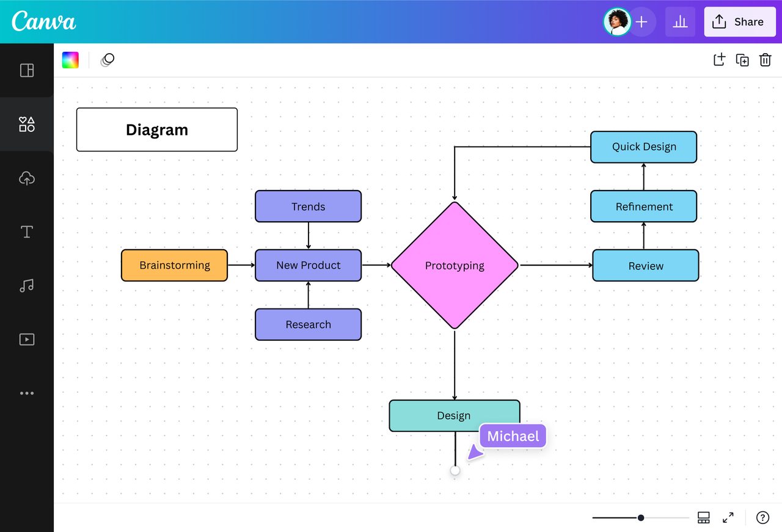Viewport: 782px width, 532px height.
Task: Open the rainbow color picker swatch
Action: point(70,60)
